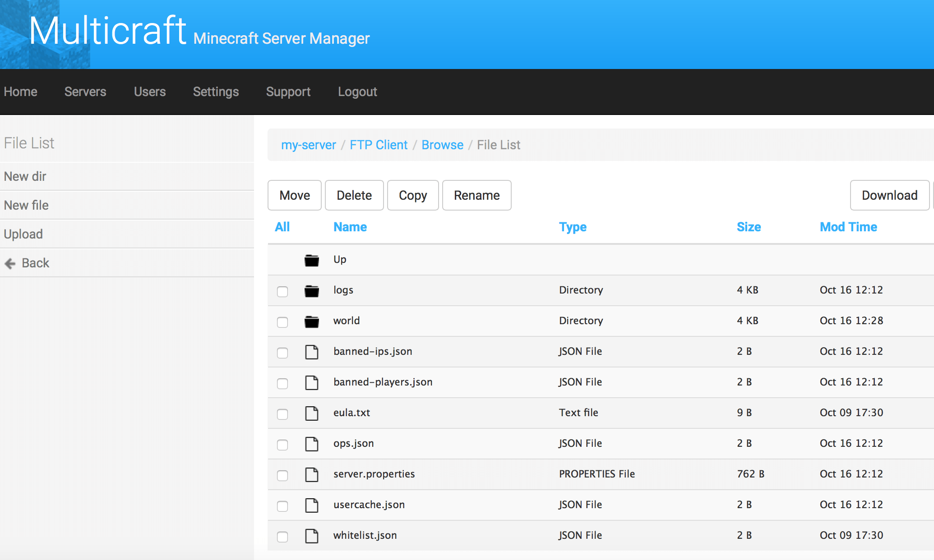The height and width of the screenshot is (560, 934).
Task: Open server.properties file name
Action: 374,474
